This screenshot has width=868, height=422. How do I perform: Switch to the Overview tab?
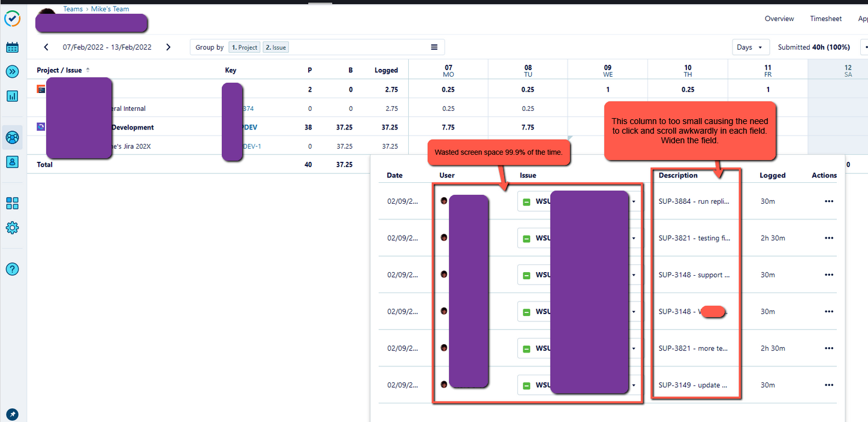pos(779,19)
